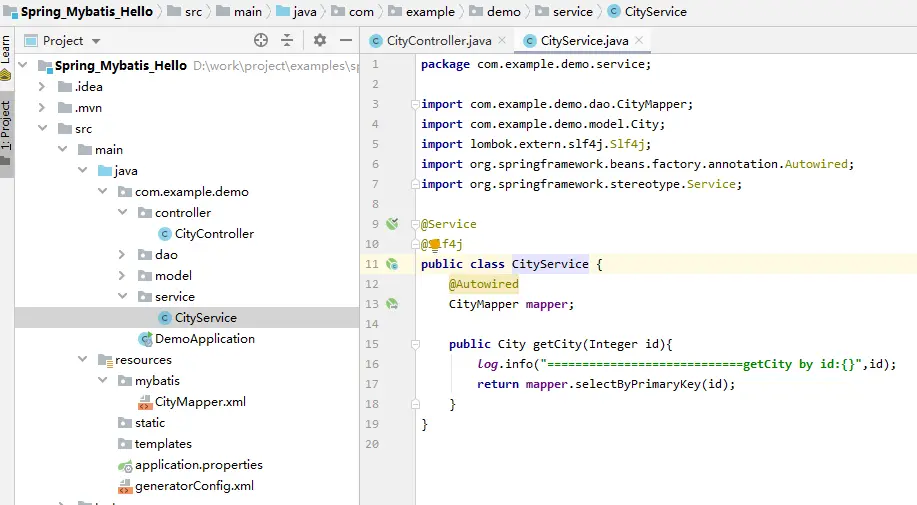Select the templates folder
917x505 pixels.
[155, 444]
